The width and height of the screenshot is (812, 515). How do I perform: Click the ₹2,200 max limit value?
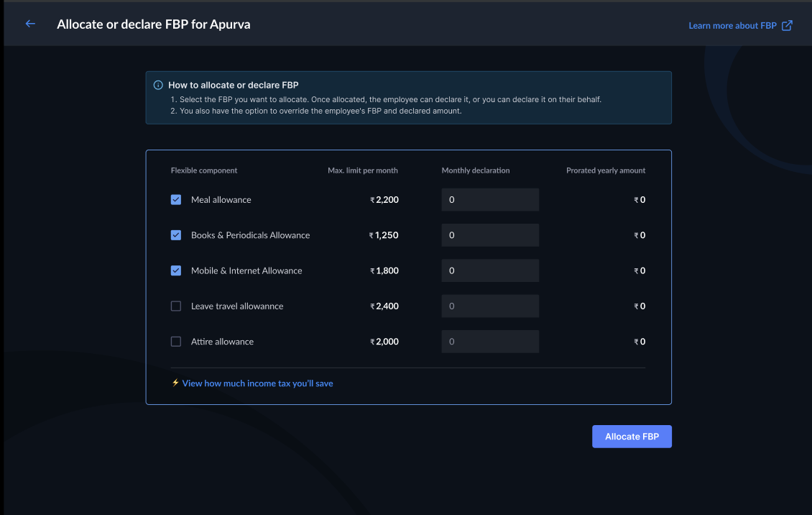pos(384,199)
